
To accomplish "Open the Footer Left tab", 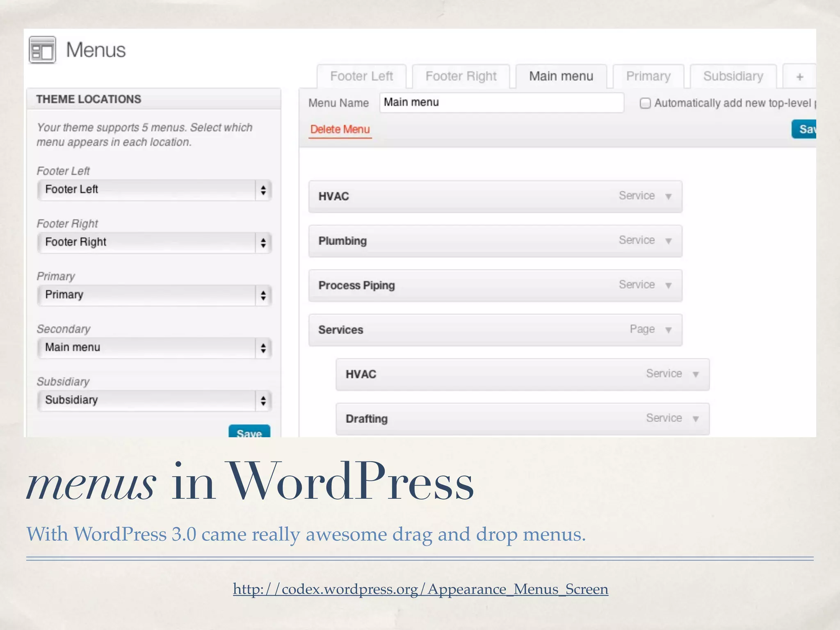I will (361, 76).
